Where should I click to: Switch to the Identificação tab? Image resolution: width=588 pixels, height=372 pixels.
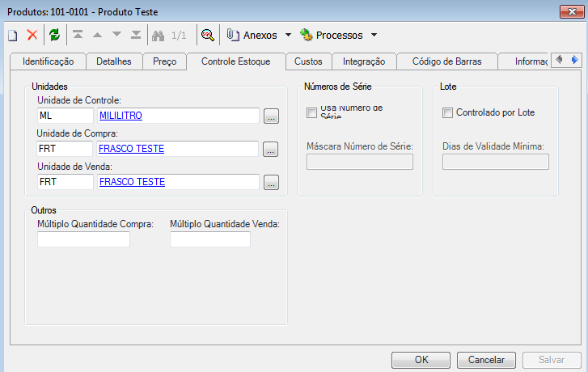pos(48,61)
